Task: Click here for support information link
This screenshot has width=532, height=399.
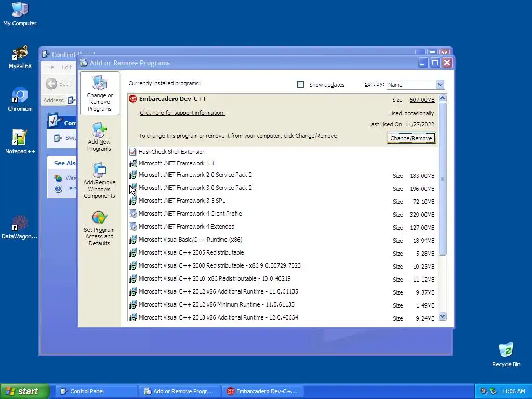Action: click(182, 113)
